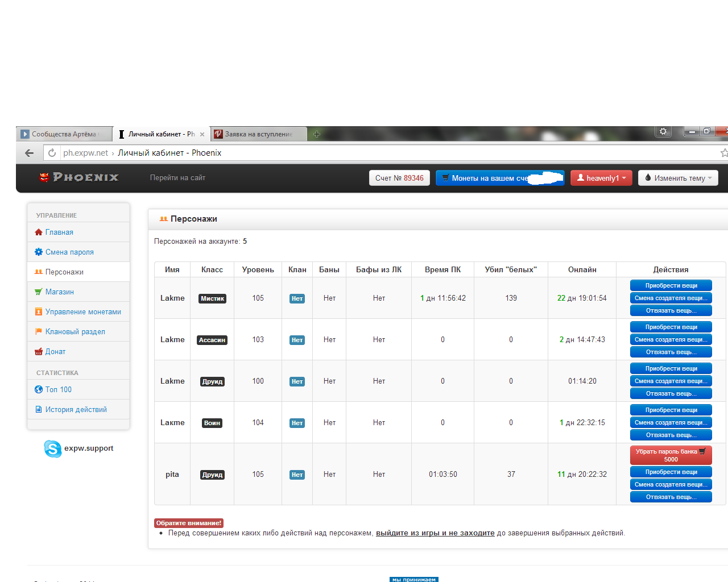This screenshot has width=728, height=582.
Task: Open Управление монетами section
Action: coord(78,311)
